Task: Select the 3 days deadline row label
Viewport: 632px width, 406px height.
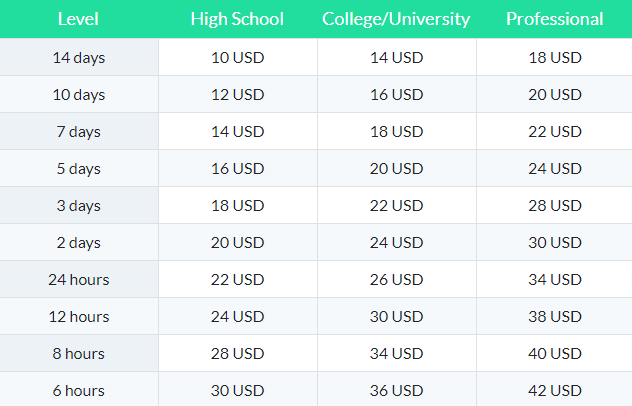Action: [78, 205]
